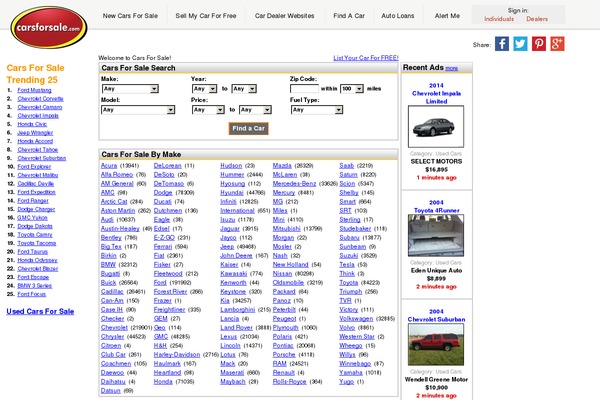Browse Nissan cars by make
600x400 pixels.
pos(282,274)
